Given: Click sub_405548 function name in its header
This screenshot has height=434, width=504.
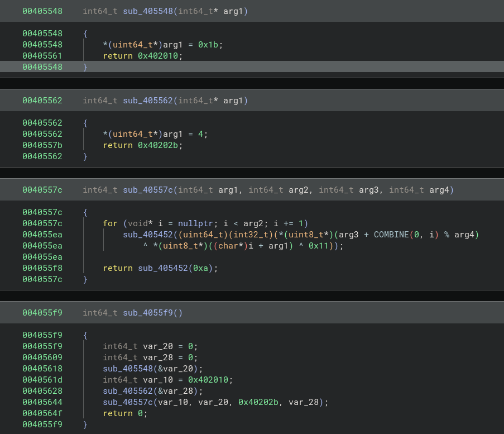Looking at the screenshot, I should (x=148, y=11).
